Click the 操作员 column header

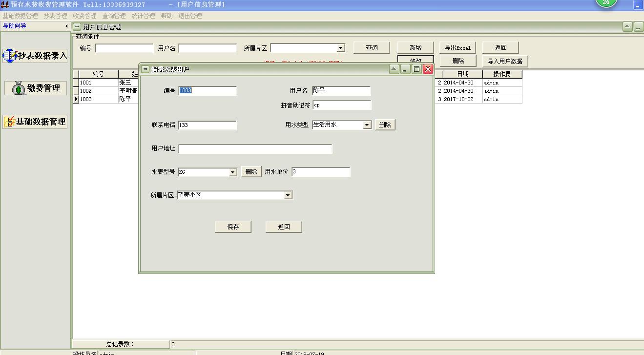pyautogui.click(x=502, y=74)
